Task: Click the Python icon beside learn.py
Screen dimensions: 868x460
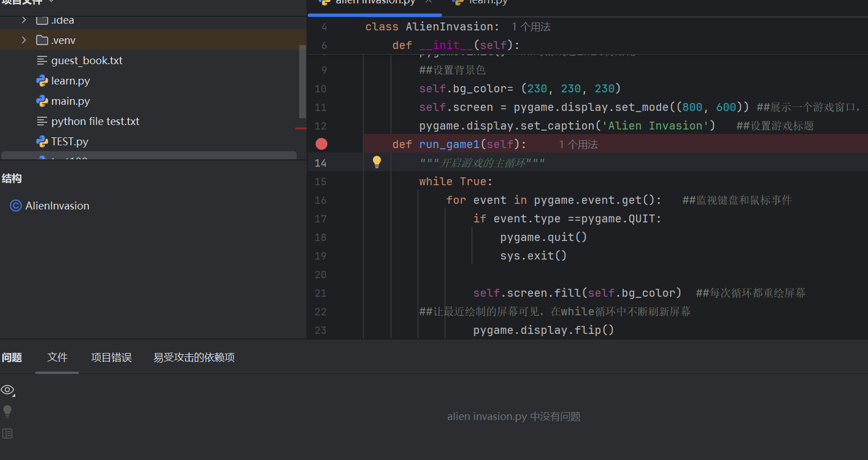Action: click(x=43, y=81)
